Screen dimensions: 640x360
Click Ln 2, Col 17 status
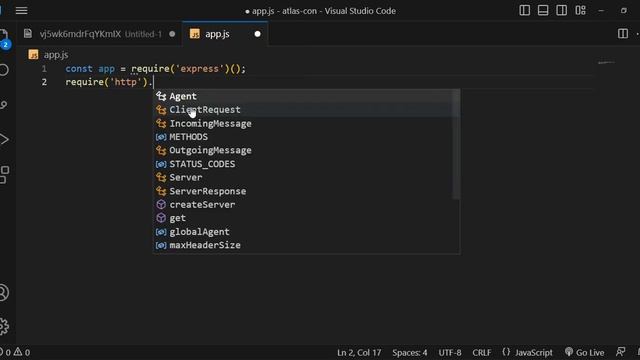pyautogui.click(x=359, y=352)
